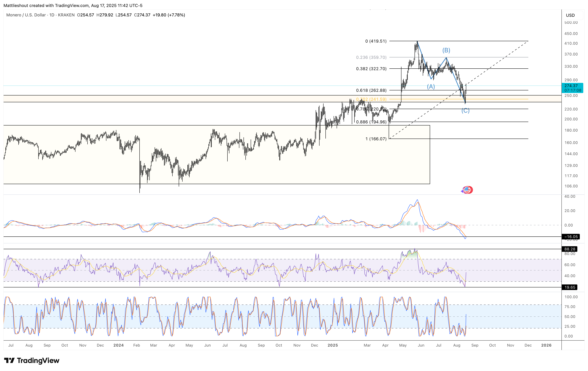
Task: Click the grey 0.236 (359.70) Fibonacci label
Action: tap(371, 57)
